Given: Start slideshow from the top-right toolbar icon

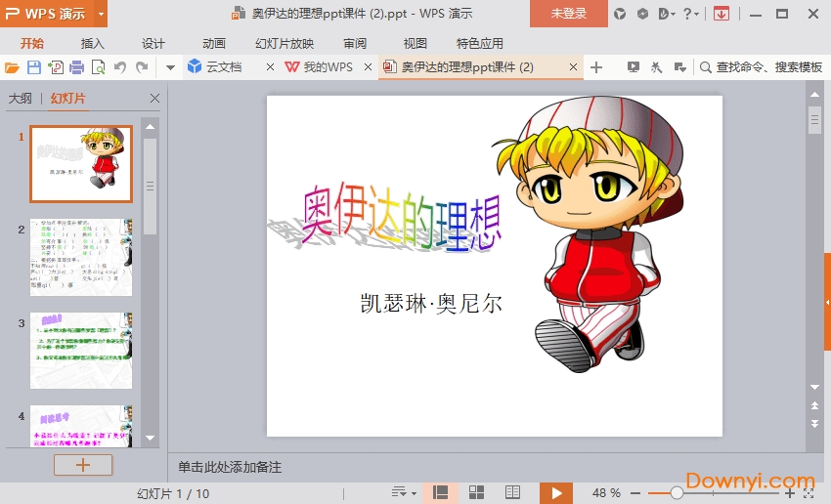Looking at the screenshot, I should (x=633, y=66).
